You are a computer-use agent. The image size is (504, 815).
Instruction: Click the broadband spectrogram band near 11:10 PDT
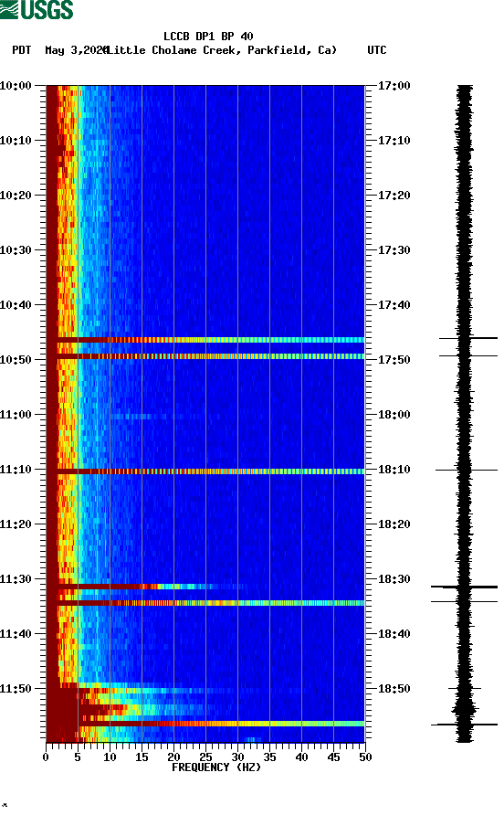[205, 471]
